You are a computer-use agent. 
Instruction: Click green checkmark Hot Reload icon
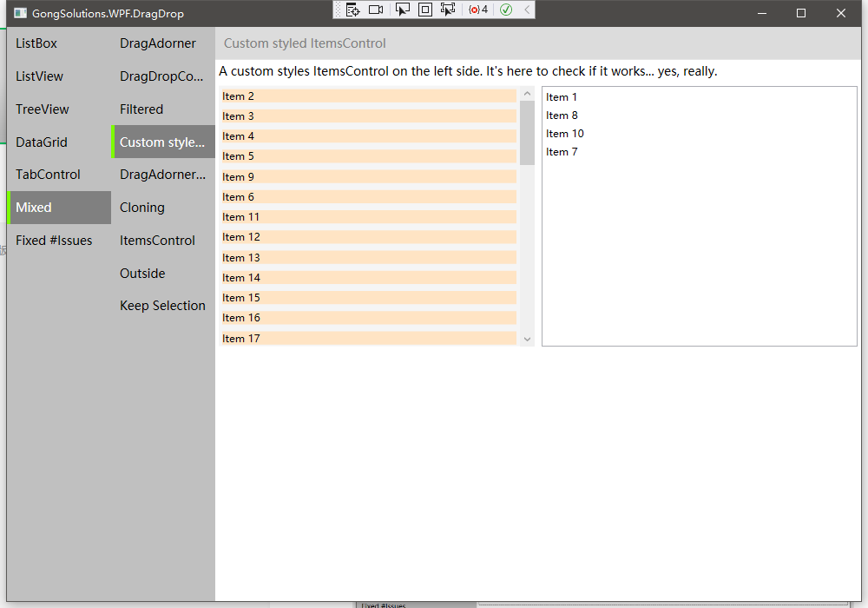pyautogui.click(x=505, y=10)
